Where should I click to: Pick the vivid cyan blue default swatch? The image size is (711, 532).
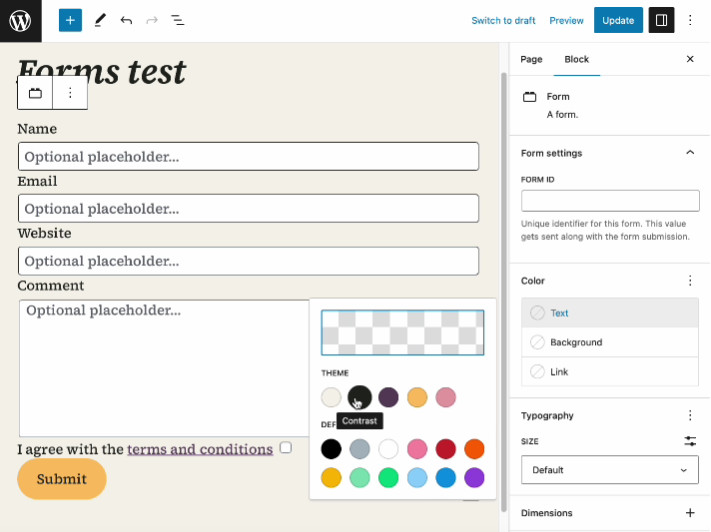[x=446, y=478]
